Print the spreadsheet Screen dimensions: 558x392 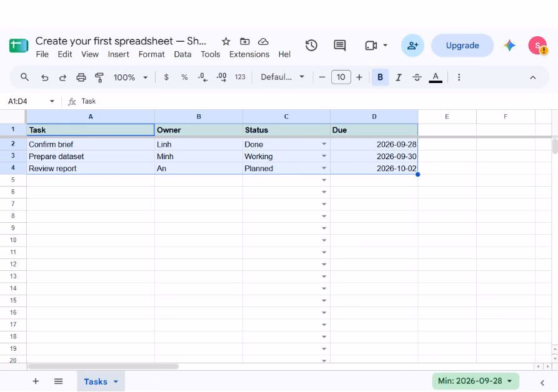[81, 77]
